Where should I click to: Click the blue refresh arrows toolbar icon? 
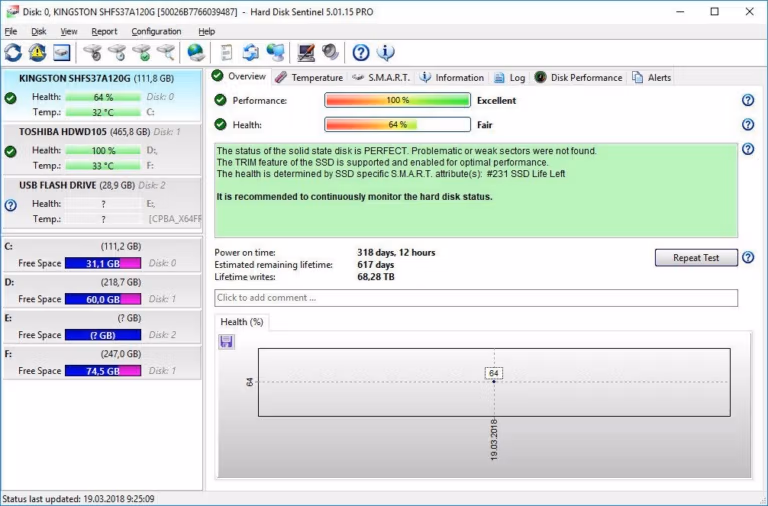click(x=13, y=52)
